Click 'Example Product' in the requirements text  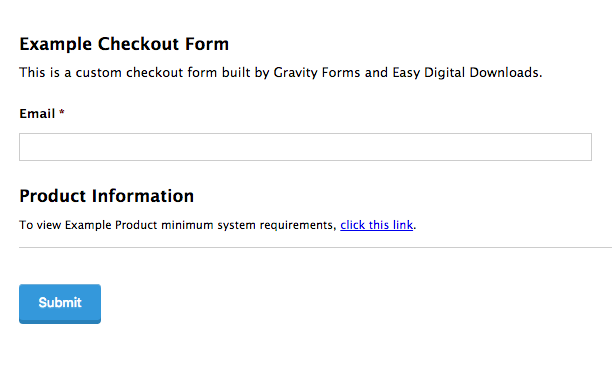(111, 225)
